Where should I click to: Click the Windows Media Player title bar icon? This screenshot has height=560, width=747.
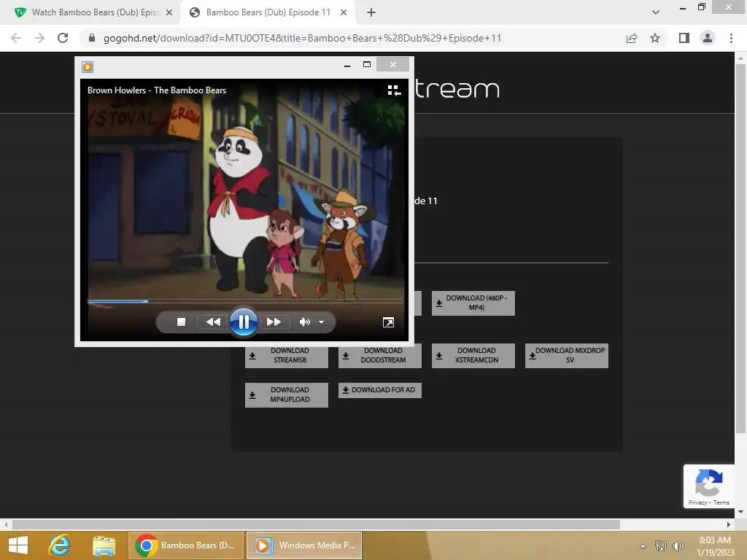click(88, 66)
